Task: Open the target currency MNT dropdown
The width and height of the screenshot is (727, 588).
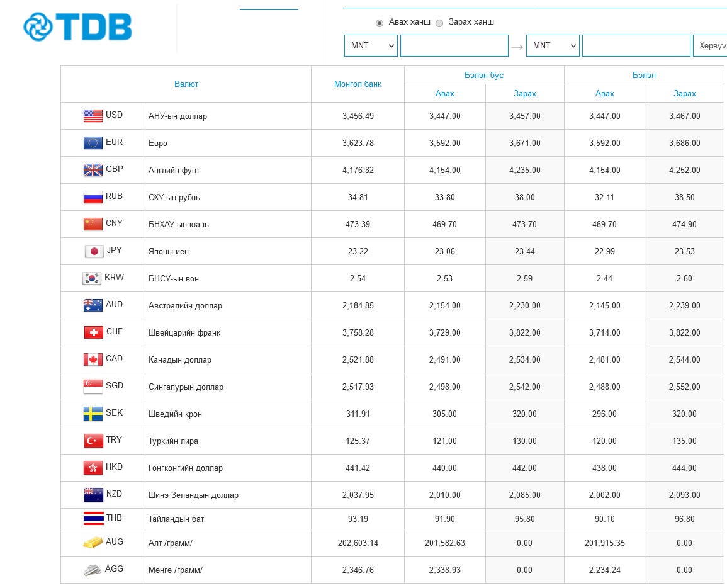Action: (553, 45)
